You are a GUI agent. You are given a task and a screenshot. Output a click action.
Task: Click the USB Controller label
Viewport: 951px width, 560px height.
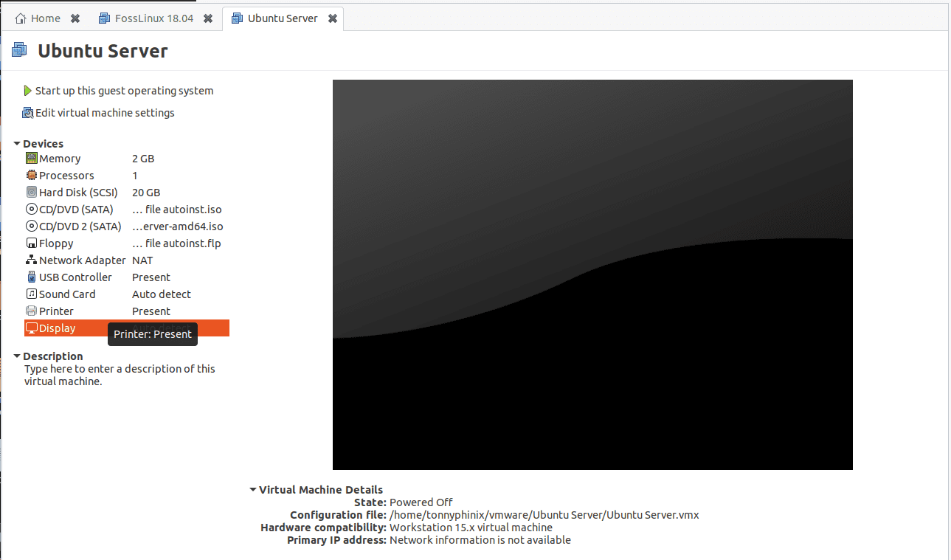click(x=75, y=277)
